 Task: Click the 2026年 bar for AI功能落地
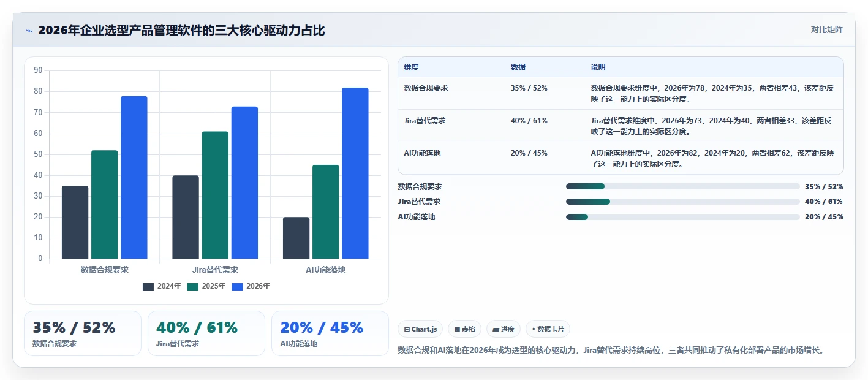tap(355, 173)
